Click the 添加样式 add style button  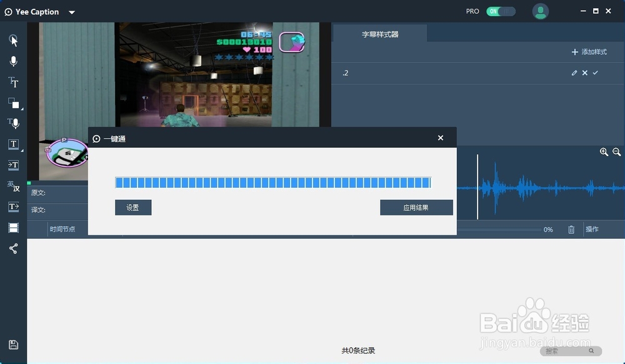(589, 52)
